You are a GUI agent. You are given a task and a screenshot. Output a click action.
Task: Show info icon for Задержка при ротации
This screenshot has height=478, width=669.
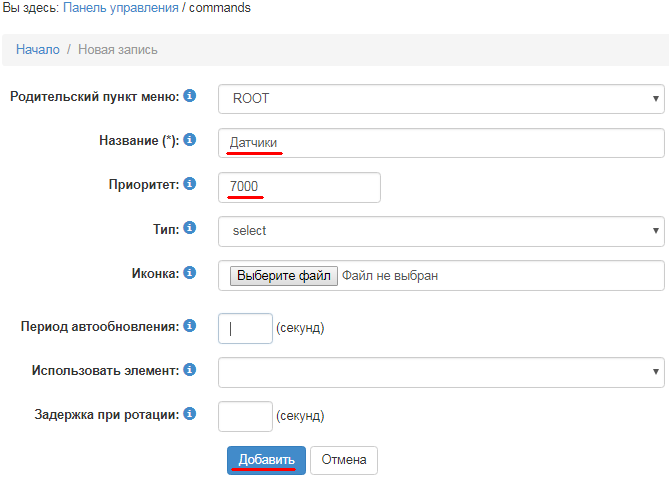pyautogui.click(x=190, y=414)
